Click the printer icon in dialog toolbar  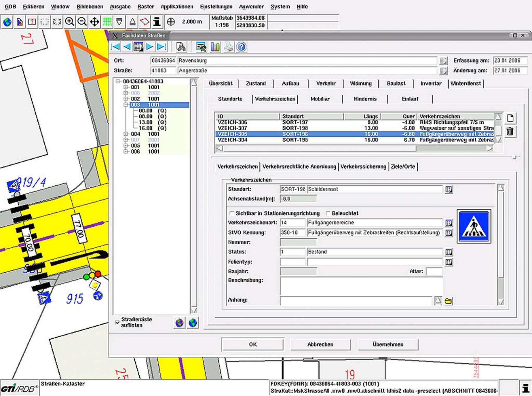coord(228,47)
